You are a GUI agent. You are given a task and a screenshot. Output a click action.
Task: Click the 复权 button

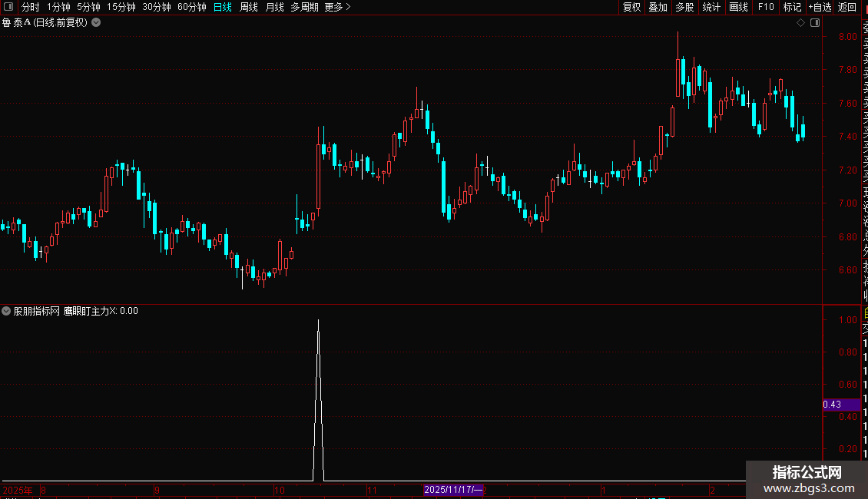(x=631, y=7)
